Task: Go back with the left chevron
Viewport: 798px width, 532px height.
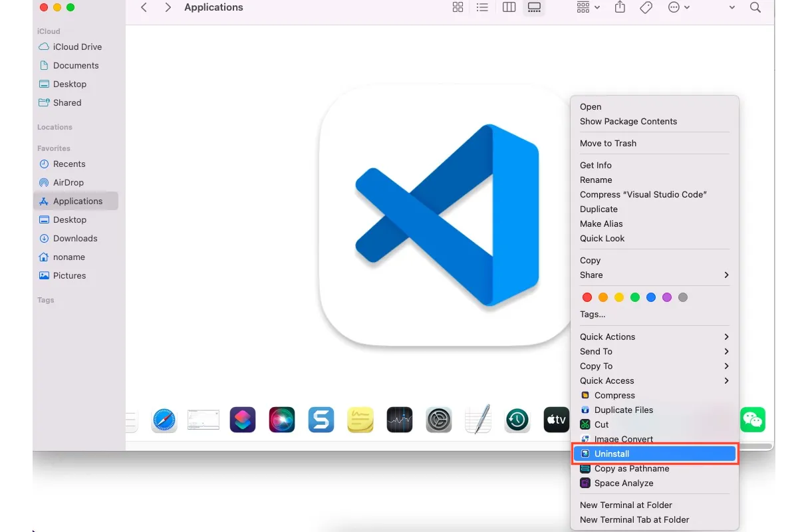Action: [144, 7]
